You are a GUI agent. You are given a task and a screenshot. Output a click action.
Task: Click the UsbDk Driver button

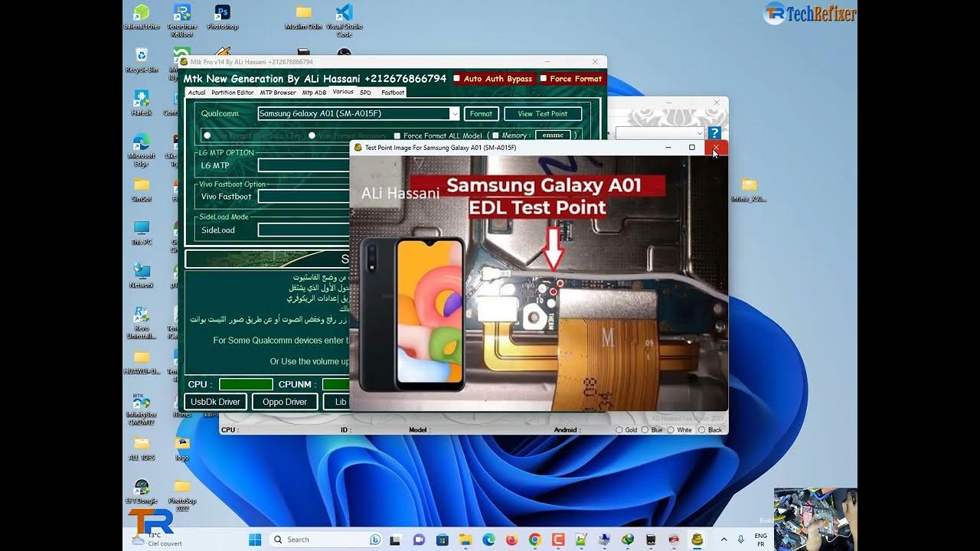[x=215, y=402]
